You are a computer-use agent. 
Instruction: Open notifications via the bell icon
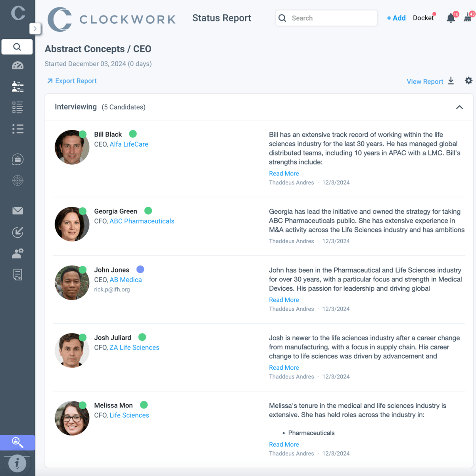451,18
